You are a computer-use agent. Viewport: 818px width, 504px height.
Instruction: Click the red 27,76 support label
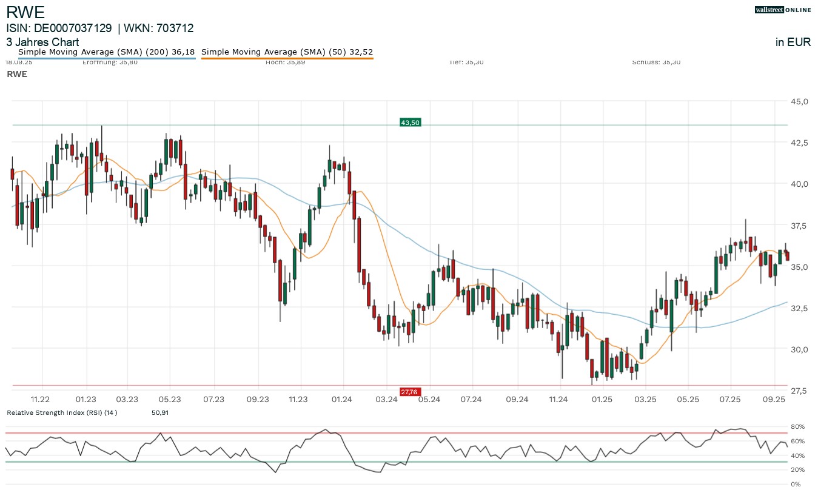[410, 392]
